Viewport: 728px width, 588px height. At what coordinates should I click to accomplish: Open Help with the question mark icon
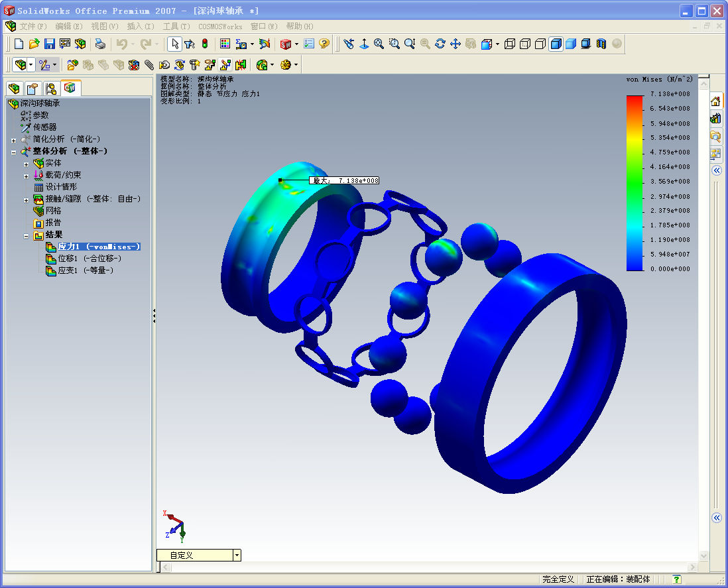click(324, 44)
